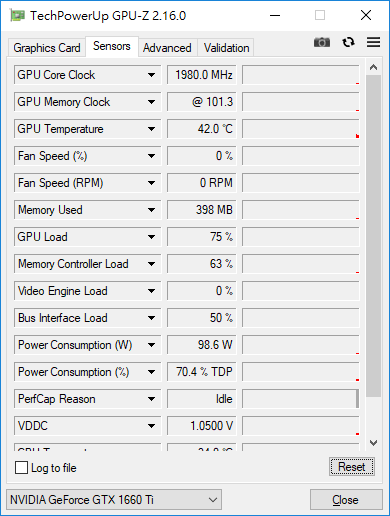Viewport: 390px width, 516px height.
Task: Open the Memory Controller Load dropdown
Action: click(151, 264)
